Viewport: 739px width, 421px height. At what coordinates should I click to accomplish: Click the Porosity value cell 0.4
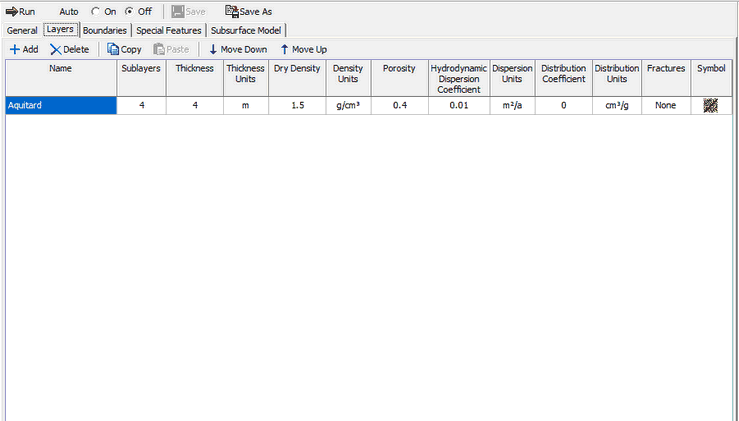[x=399, y=105]
